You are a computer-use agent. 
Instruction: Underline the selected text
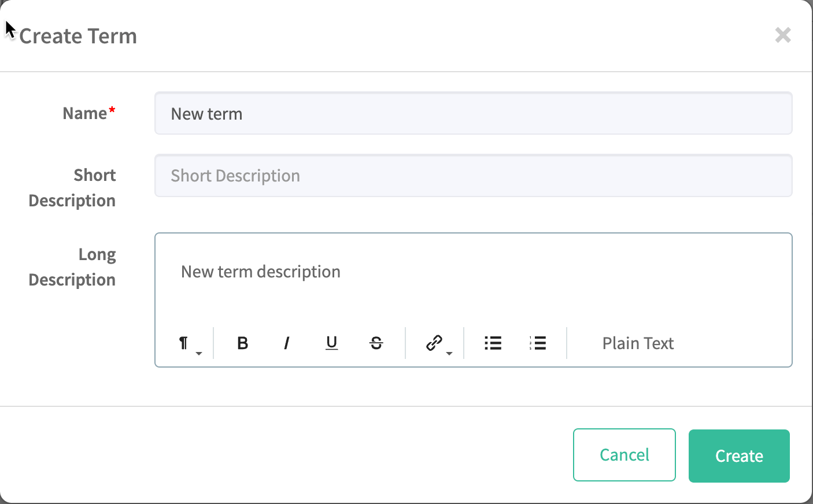click(x=331, y=343)
